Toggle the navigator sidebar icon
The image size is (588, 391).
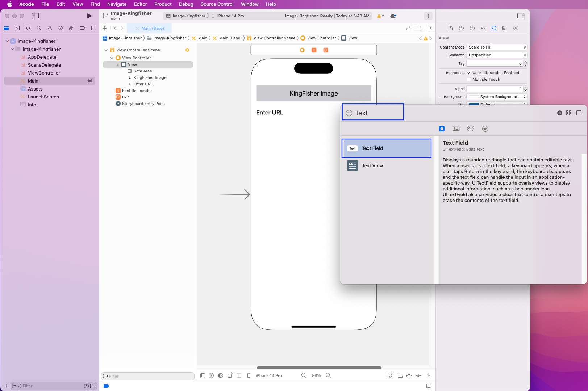click(x=35, y=16)
